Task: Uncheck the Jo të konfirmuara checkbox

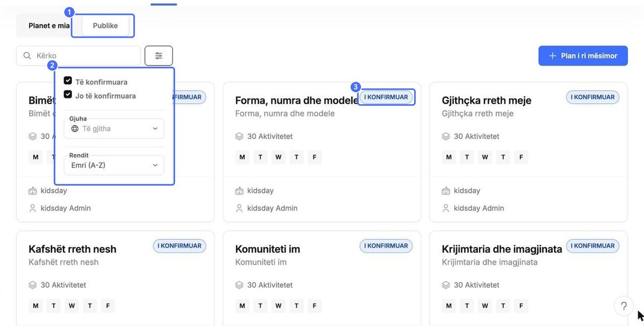Action: [68, 95]
